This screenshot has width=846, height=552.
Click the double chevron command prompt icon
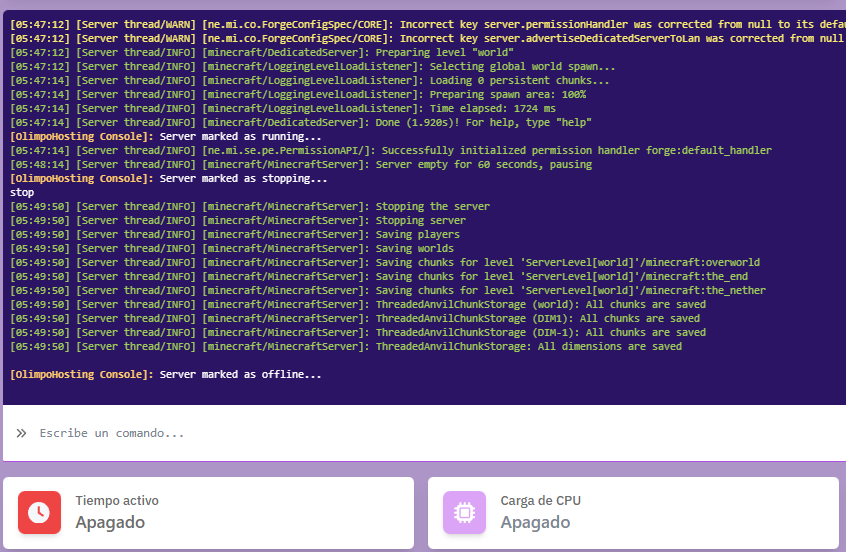coord(21,433)
